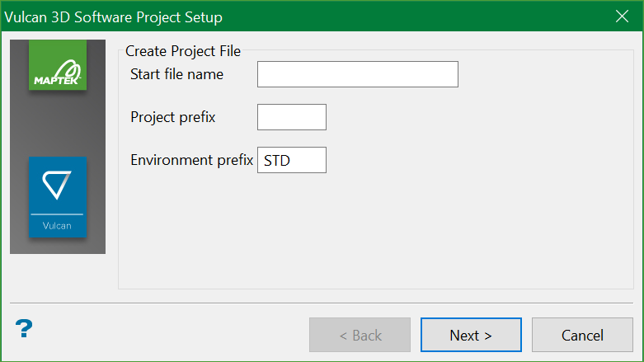Open help with the question mark icon
The image size is (644, 362).
(24, 329)
